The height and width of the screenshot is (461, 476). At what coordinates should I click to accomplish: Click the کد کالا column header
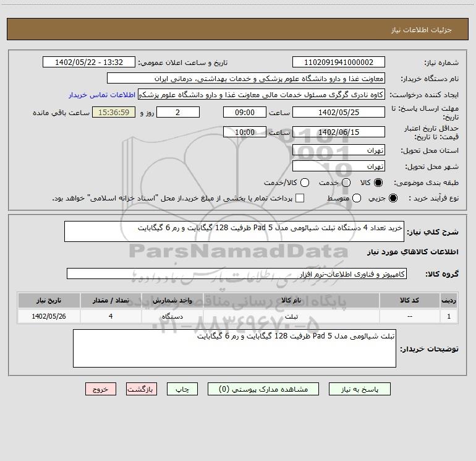[409, 300]
